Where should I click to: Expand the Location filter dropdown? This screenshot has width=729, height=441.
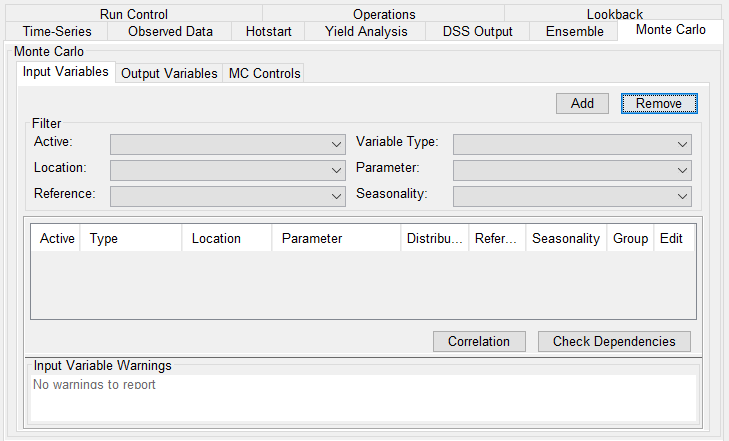click(x=228, y=170)
